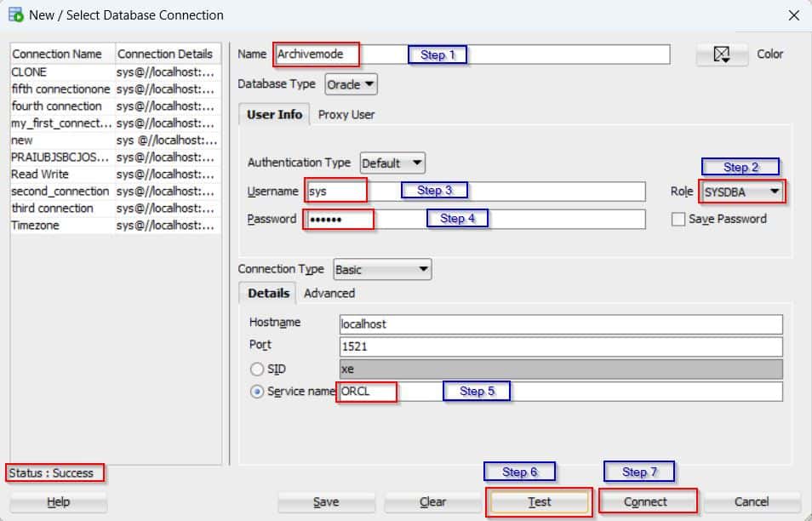Image resolution: width=812 pixels, height=521 pixels.
Task: Click the New Connection dialog title icon
Action: pos(14,14)
